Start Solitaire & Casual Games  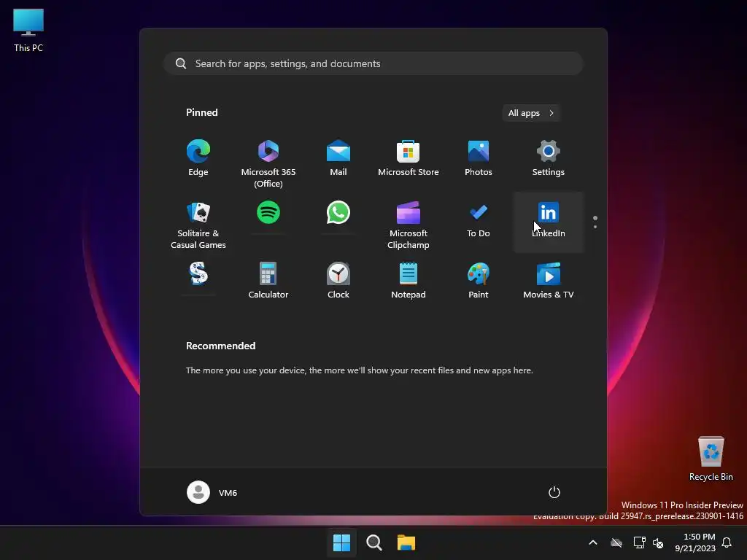click(198, 222)
